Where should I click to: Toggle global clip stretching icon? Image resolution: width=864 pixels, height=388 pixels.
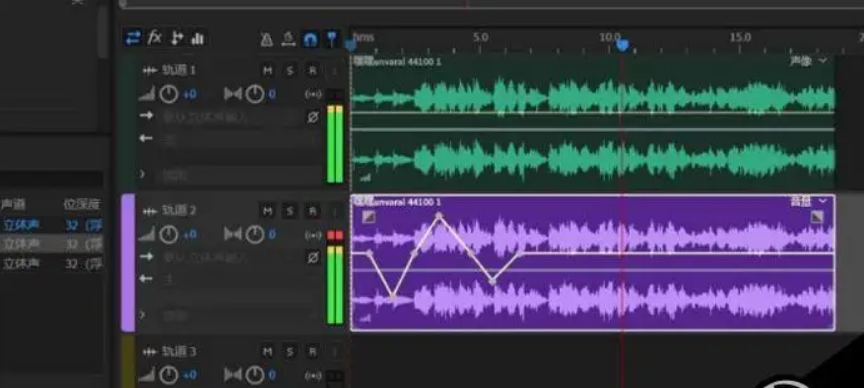288,39
